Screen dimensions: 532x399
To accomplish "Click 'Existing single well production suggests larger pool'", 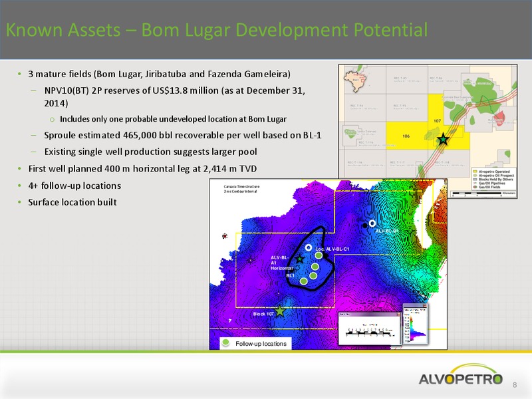I will click(x=150, y=152).
